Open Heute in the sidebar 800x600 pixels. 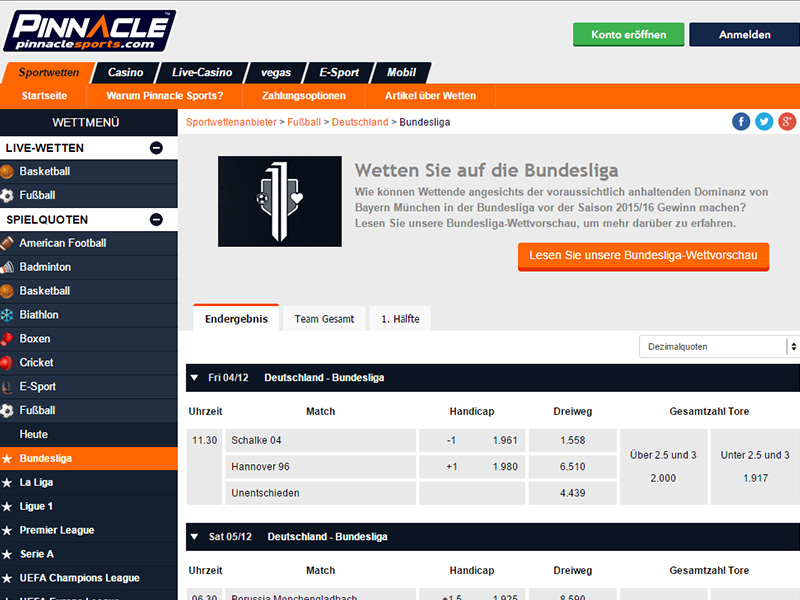point(89,434)
